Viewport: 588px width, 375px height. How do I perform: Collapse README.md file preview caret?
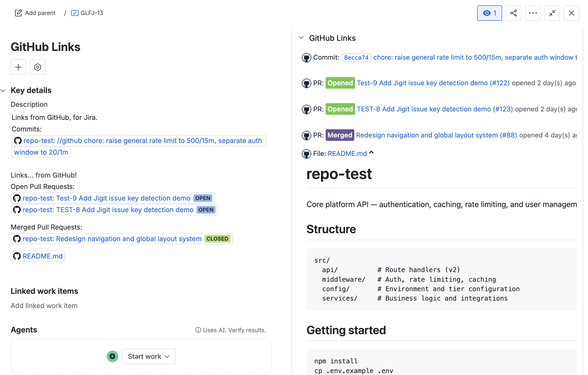click(x=371, y=153)
